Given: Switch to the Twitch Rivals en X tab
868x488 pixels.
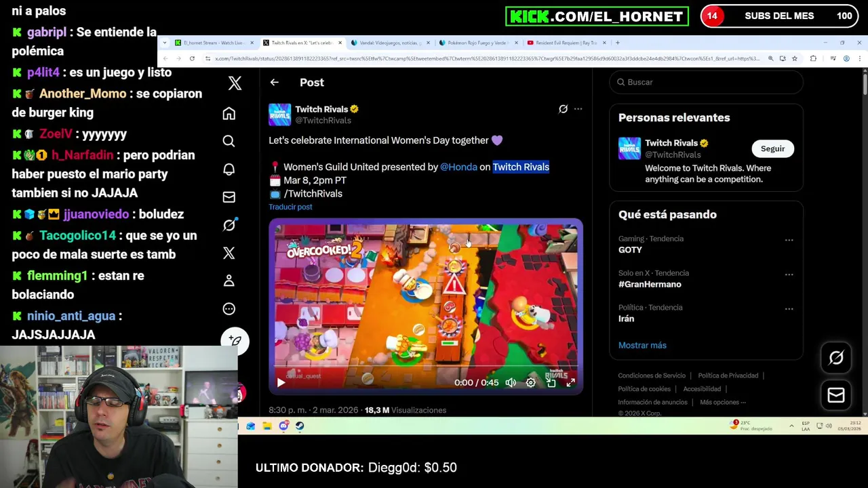Looking at the screenshot, I should tap(302, 43).
